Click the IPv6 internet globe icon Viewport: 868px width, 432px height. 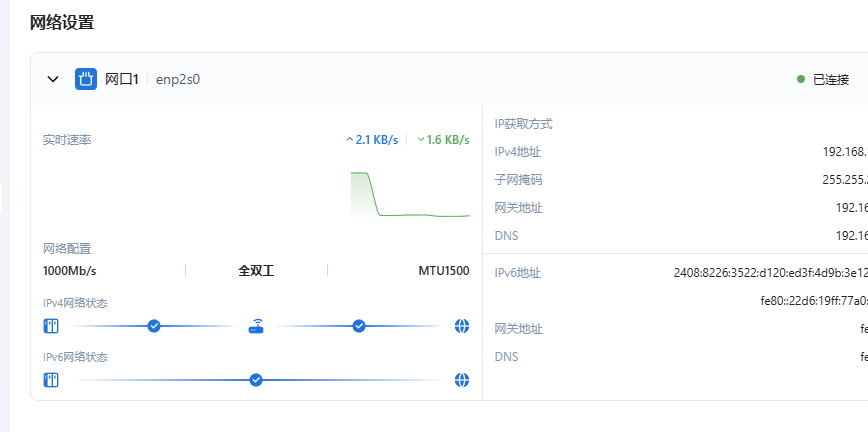pyautogui.click(x=461, y=380)
